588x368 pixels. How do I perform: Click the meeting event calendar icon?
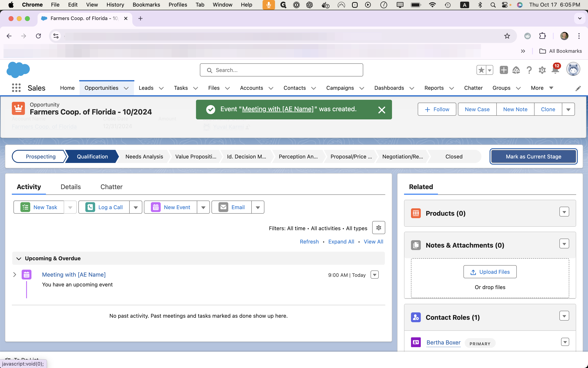(x=27, y=275)
